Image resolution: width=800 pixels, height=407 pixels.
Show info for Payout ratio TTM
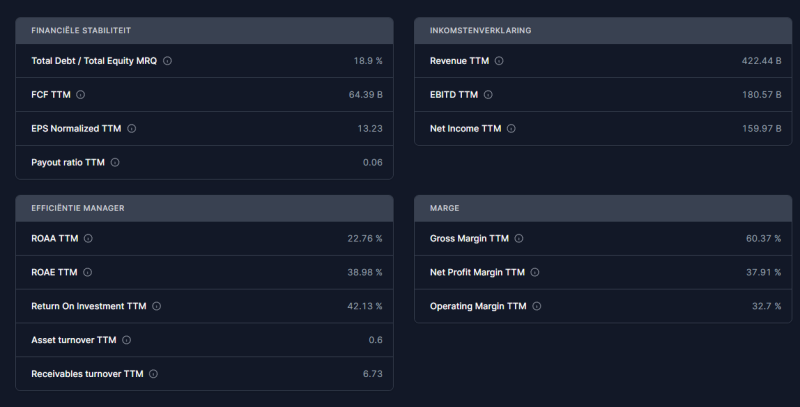tap(115, 162)
